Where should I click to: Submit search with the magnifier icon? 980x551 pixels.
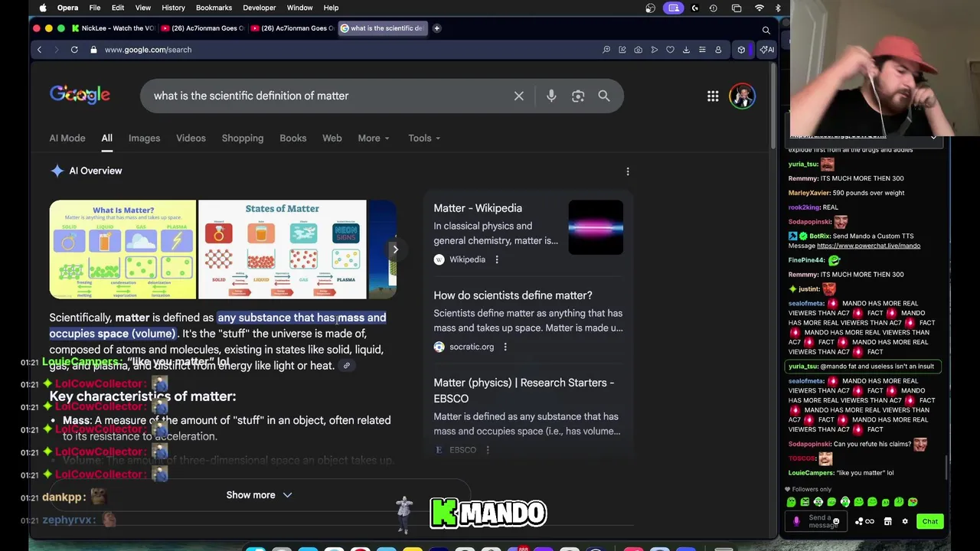pos(604,96)
